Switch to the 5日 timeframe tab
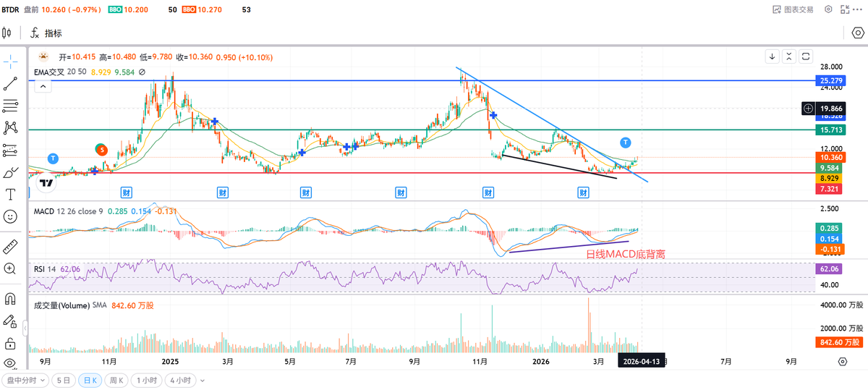868x390 pixels. click(64, 381)
